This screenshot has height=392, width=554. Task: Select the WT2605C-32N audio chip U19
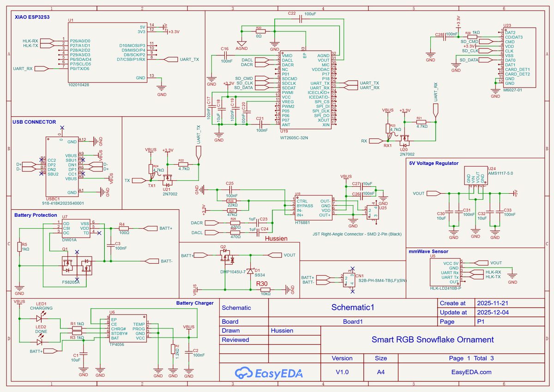click(306, 90)
